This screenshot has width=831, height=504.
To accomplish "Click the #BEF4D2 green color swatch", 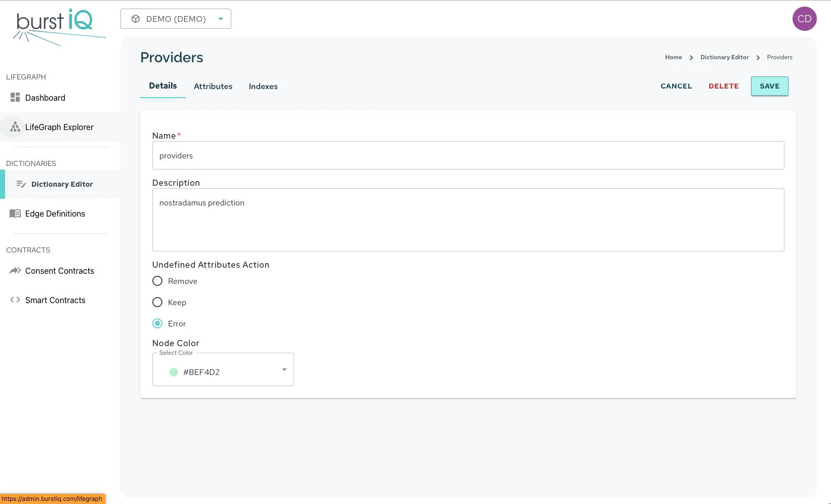I will tap(174, 372).
